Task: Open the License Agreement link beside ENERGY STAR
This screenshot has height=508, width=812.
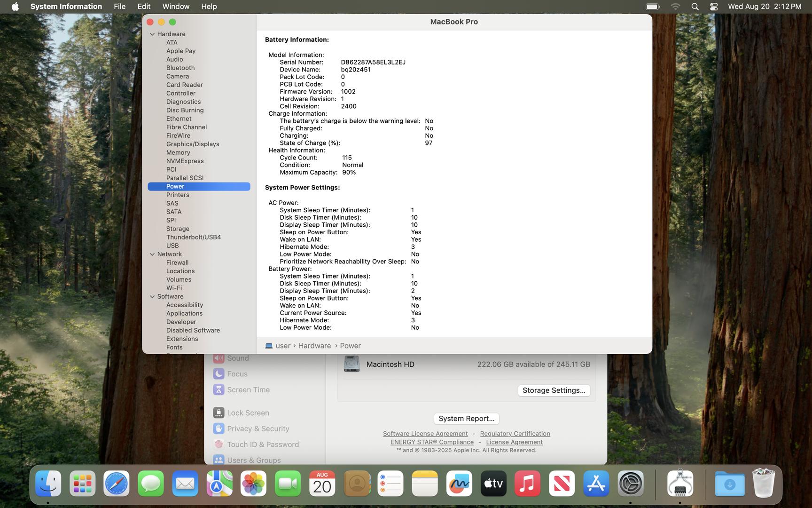Action: (x=514, y=442)
